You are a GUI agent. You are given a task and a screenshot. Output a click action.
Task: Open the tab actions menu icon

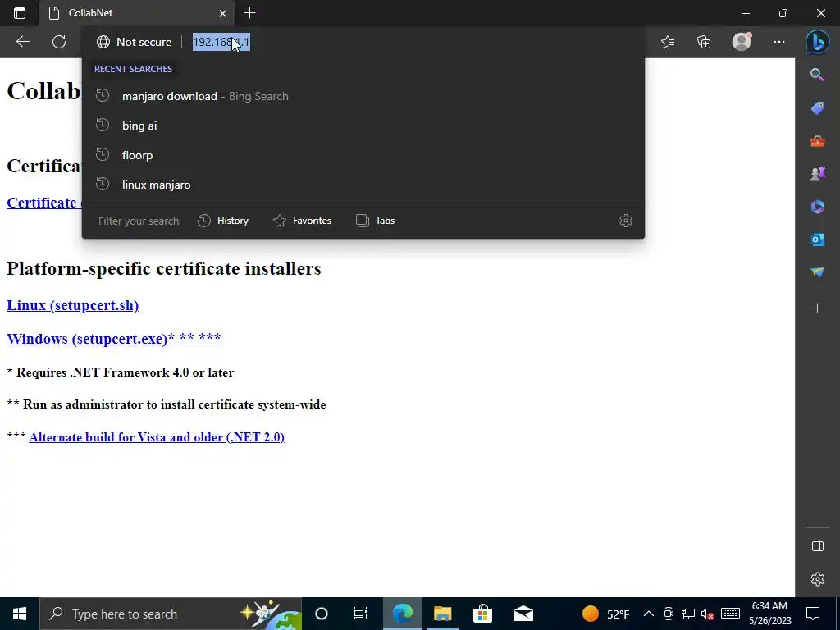click(20, 13)
